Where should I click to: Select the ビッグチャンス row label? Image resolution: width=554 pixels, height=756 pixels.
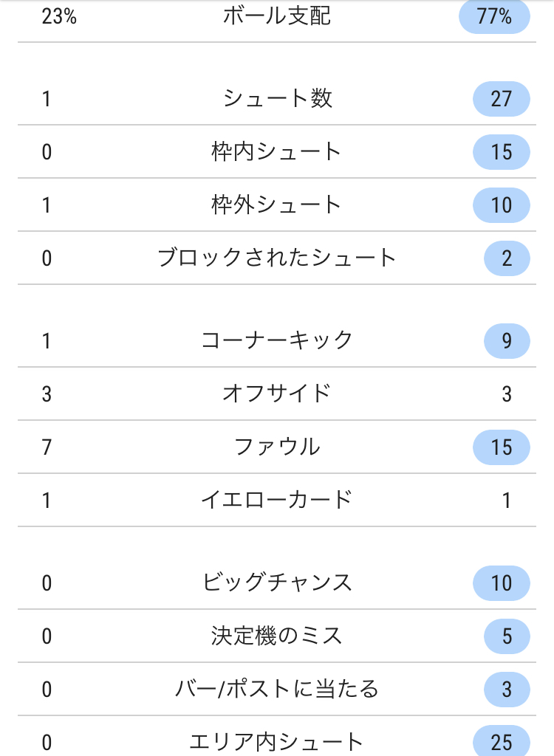(277, 583)
